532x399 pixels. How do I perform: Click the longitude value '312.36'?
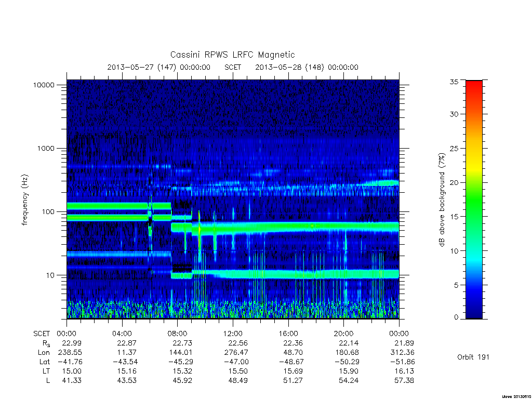pos(403,353)
